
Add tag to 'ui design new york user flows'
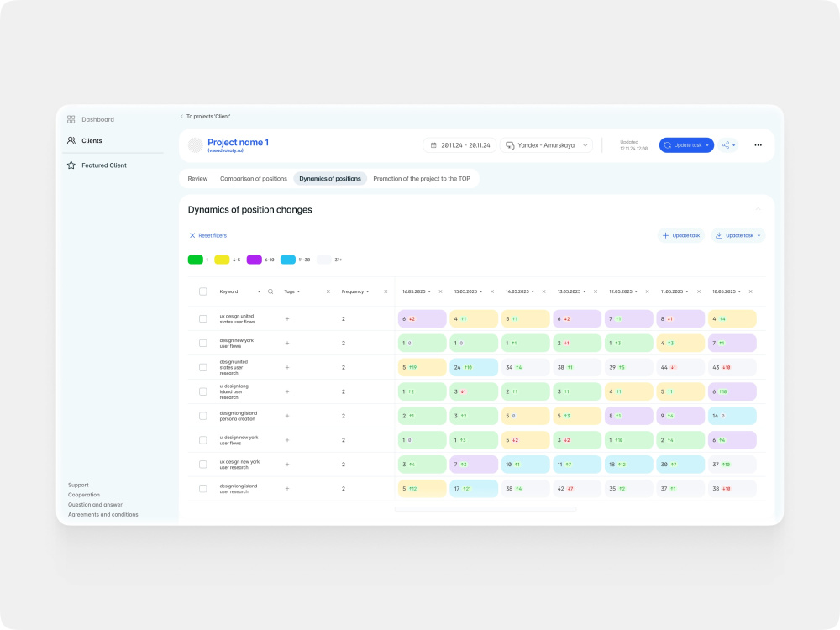coord(287,440)
